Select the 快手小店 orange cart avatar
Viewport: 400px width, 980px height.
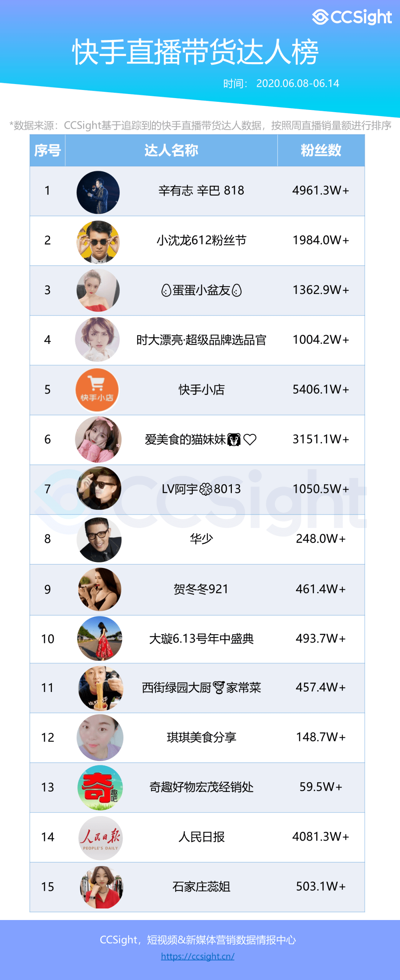[97, 390]
